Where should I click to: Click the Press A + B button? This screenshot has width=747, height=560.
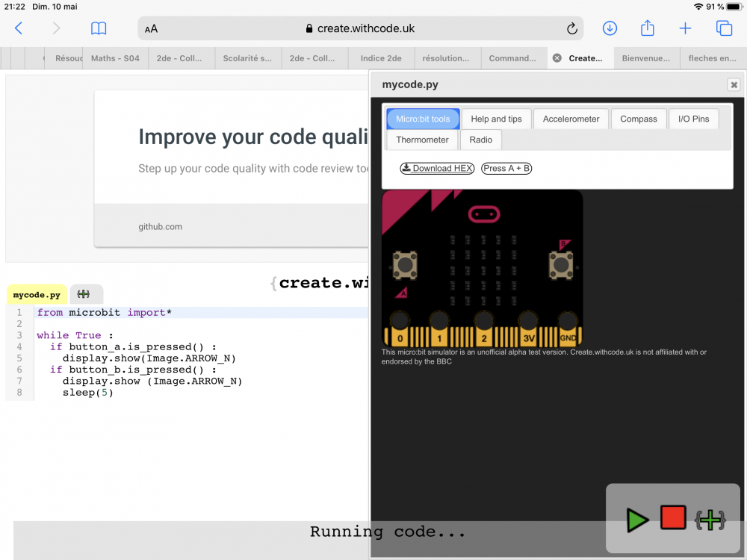[506, 168]
